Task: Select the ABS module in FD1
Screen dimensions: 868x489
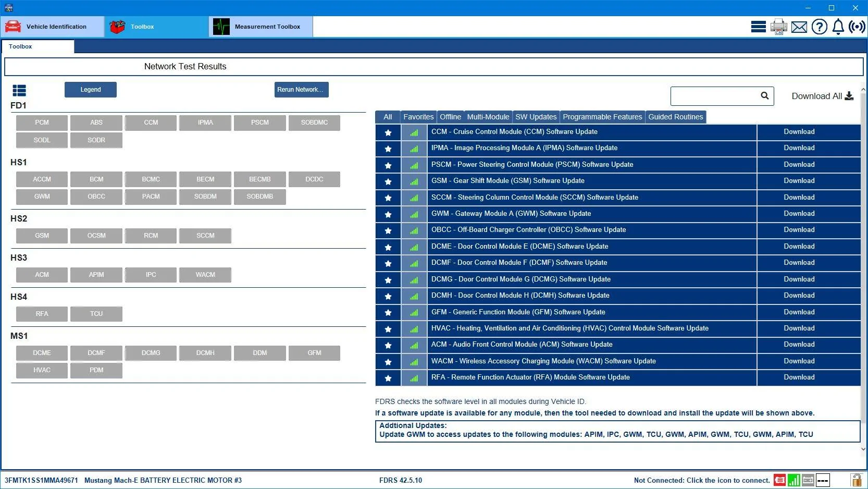Action: 96,123
